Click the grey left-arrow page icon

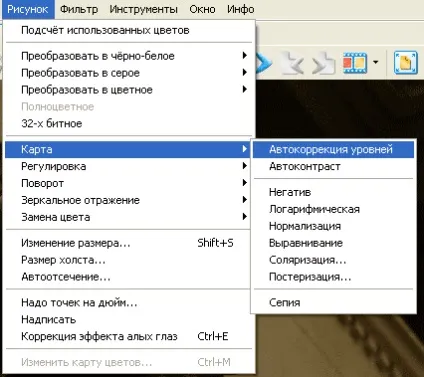point(292,62)
